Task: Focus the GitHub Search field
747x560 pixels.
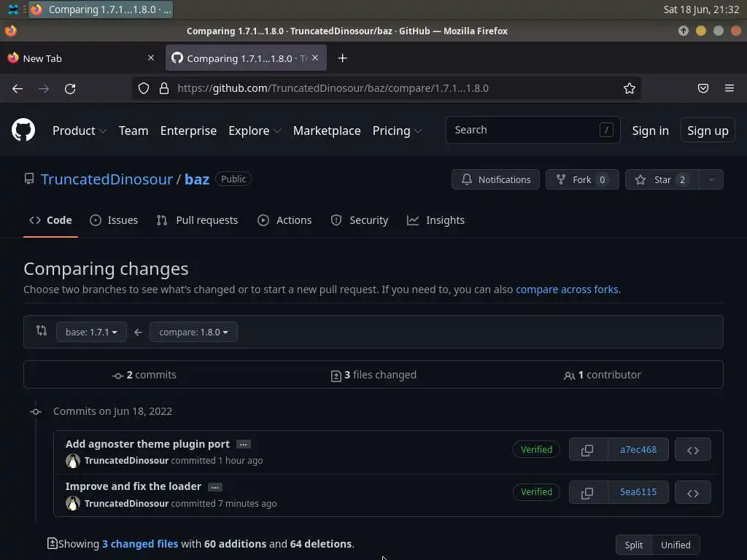Action: pyautogui.click(x=533, y=130)
